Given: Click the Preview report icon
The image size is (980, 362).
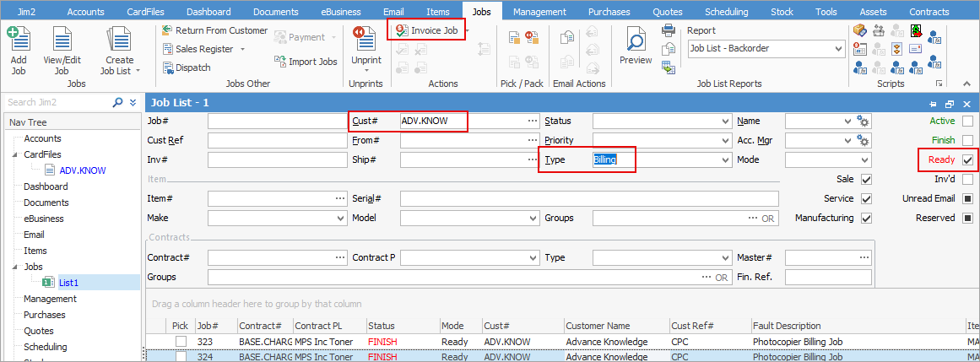Looking at the screenshot, I should [636, 40].
